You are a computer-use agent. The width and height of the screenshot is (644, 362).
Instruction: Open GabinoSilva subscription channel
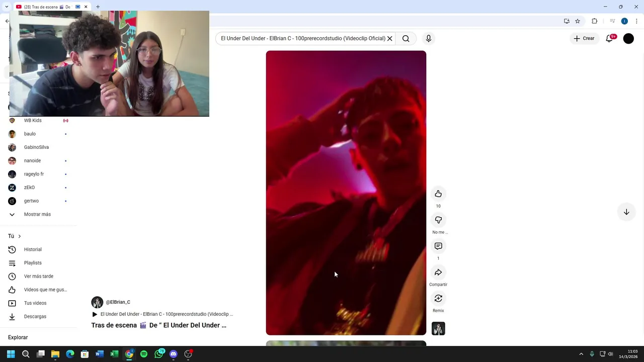pyautogui.click(x=39, y=147)
